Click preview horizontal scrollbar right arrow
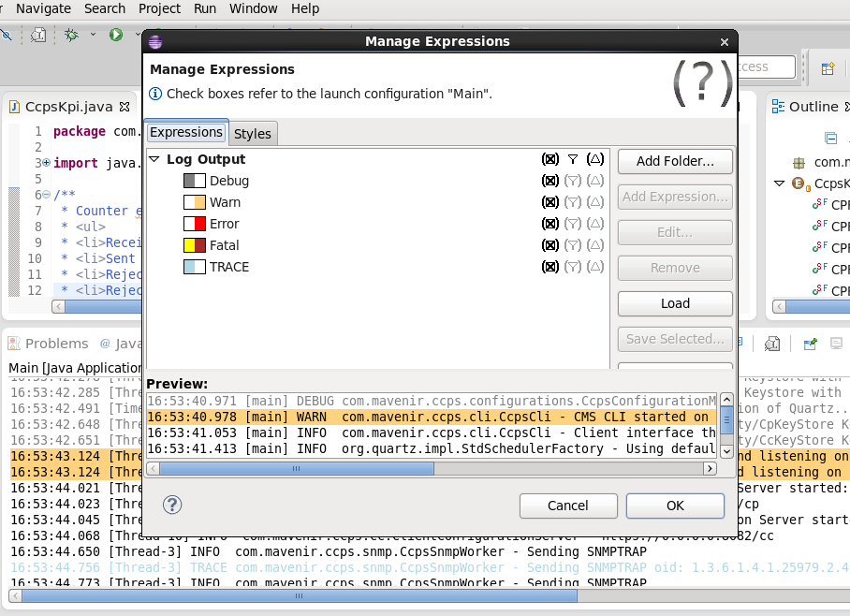Screen dimensions: 850x616 710,468
